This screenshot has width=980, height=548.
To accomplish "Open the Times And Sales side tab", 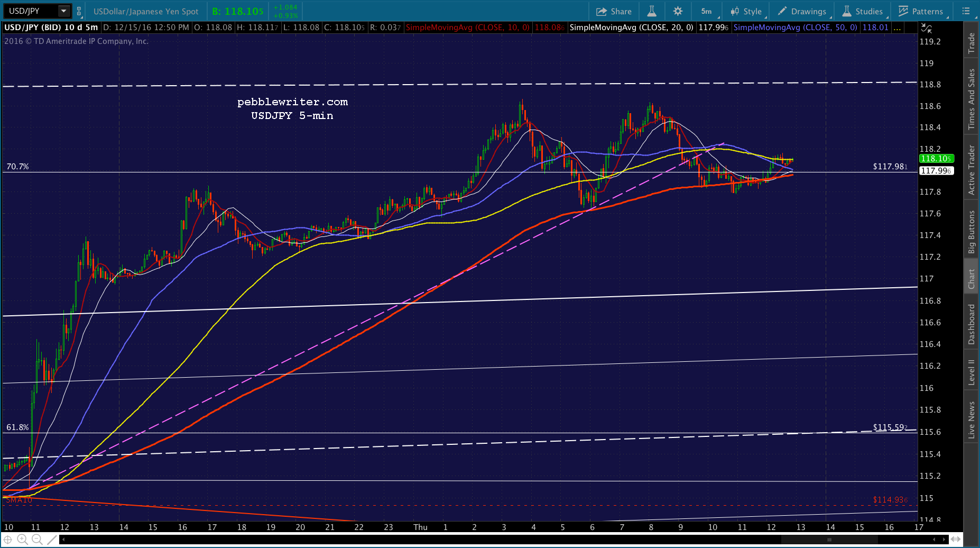I will [972, 99].
